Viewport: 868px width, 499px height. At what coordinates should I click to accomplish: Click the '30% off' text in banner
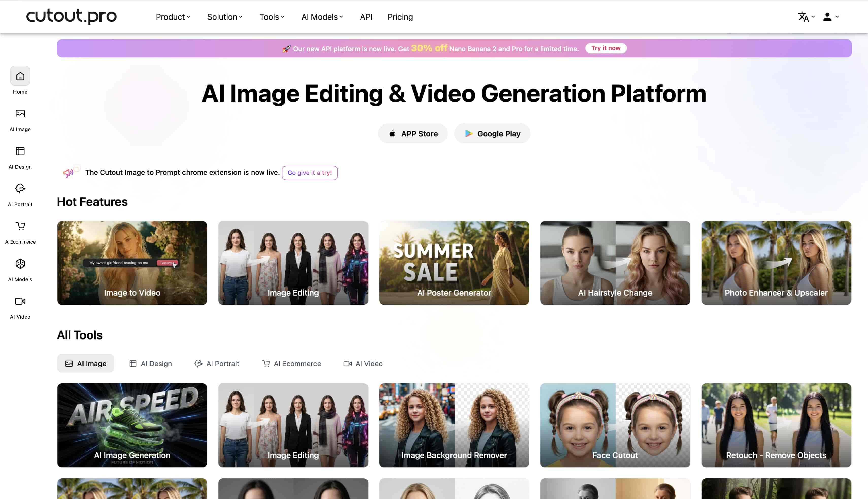(429, 48)
